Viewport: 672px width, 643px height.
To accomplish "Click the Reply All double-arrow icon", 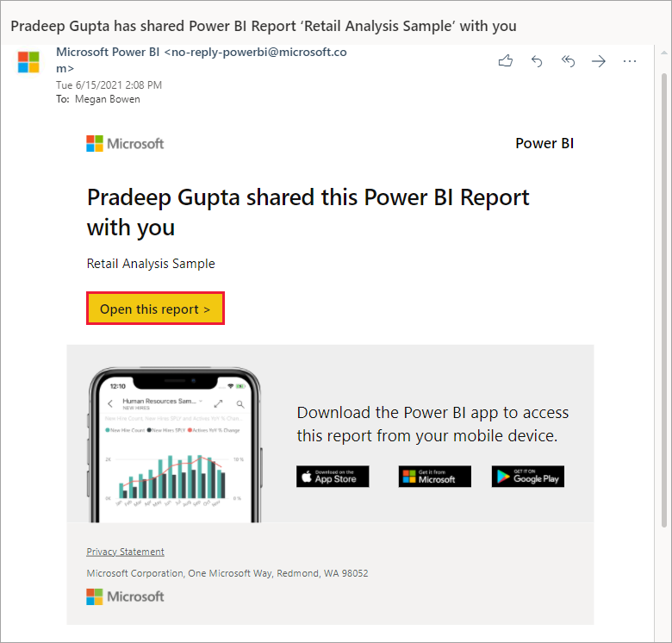I will pos(568,61).
